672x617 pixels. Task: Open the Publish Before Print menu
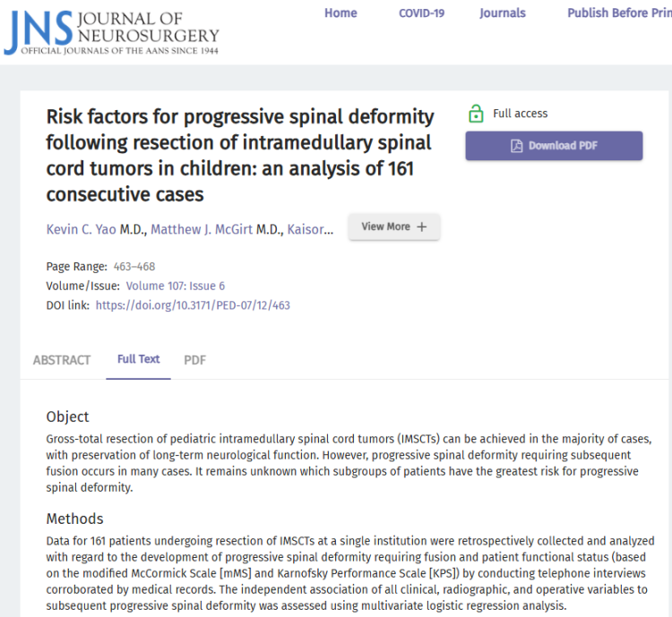click(619, 13)
